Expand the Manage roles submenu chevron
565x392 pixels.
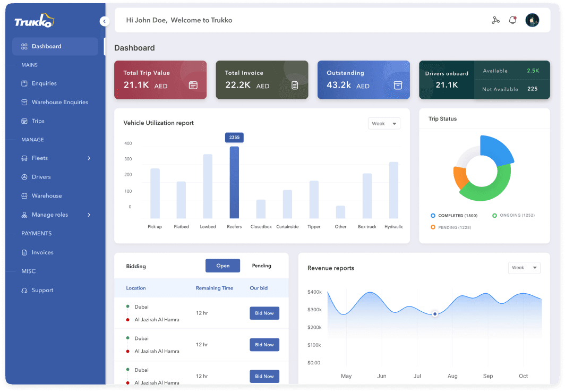point(89,215)
